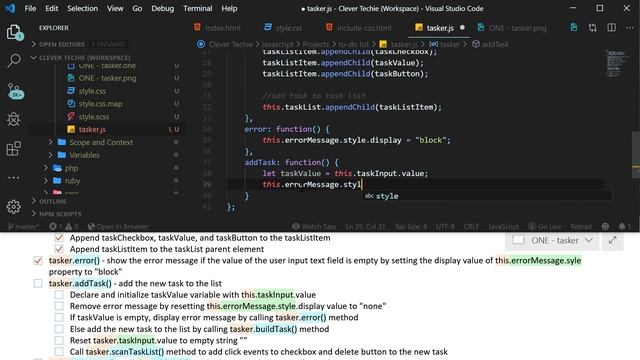Viewport: 640px width, 360px height.
Task: Open the Debug menu
Action: pyautogui.click(x=162, y=8)
